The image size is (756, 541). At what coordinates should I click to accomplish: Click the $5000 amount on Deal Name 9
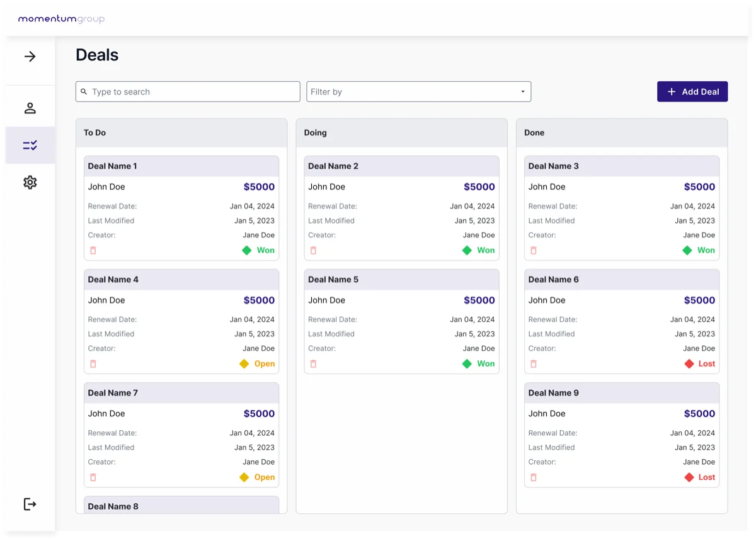[699, 414]
